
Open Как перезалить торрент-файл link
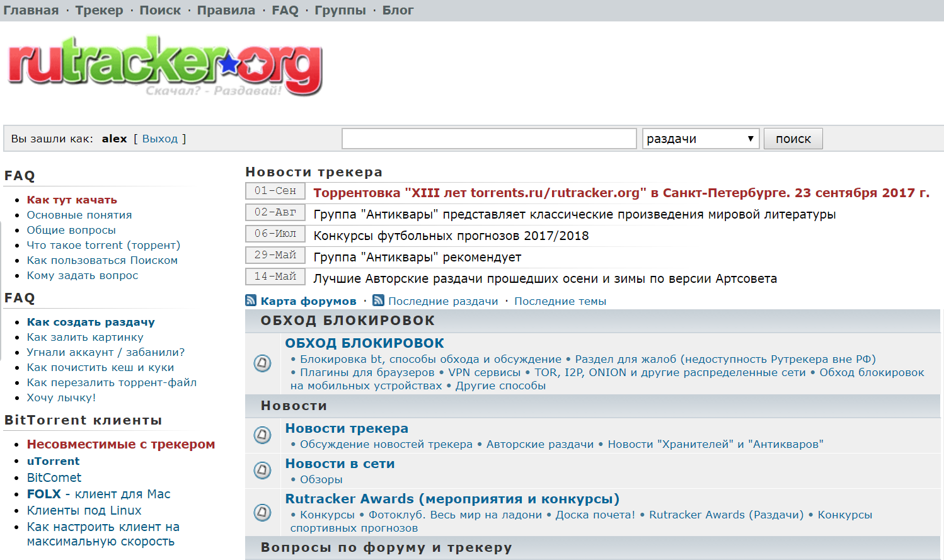point(112,382)
